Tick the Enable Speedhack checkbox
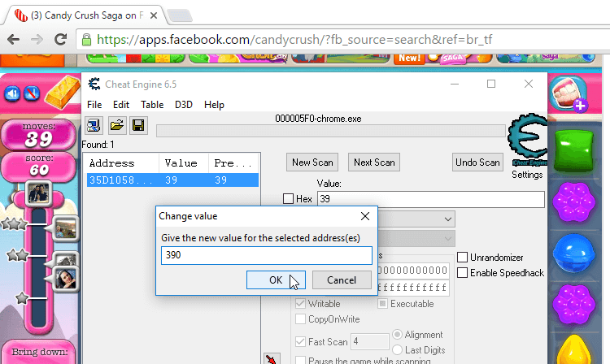 click(x=462, y=273)
